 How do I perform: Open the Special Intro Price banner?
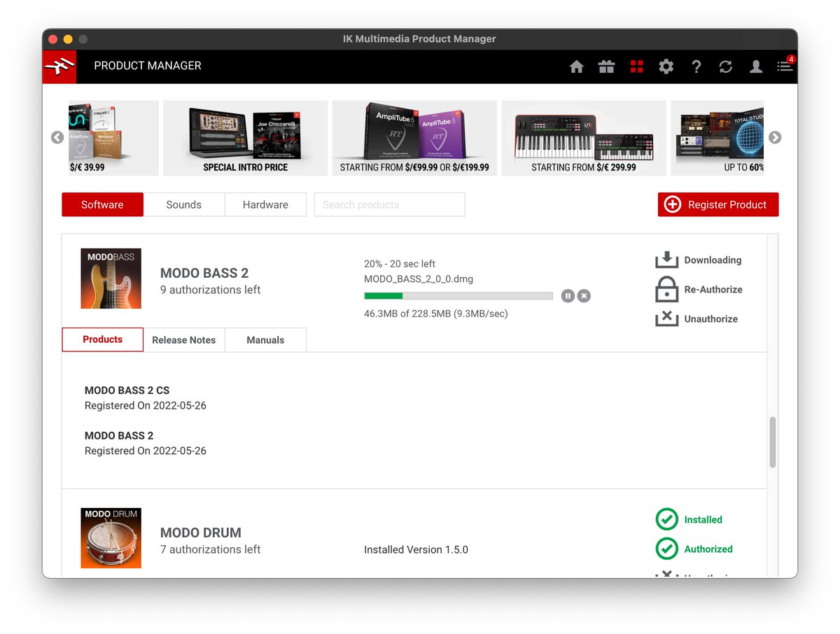pyautogui.click(x=245, y=138)
